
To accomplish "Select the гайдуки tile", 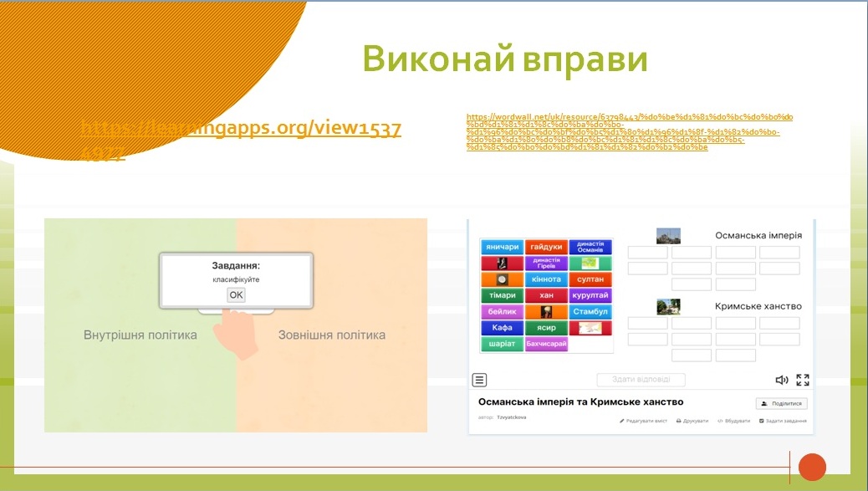I will (x=546, y=247).
